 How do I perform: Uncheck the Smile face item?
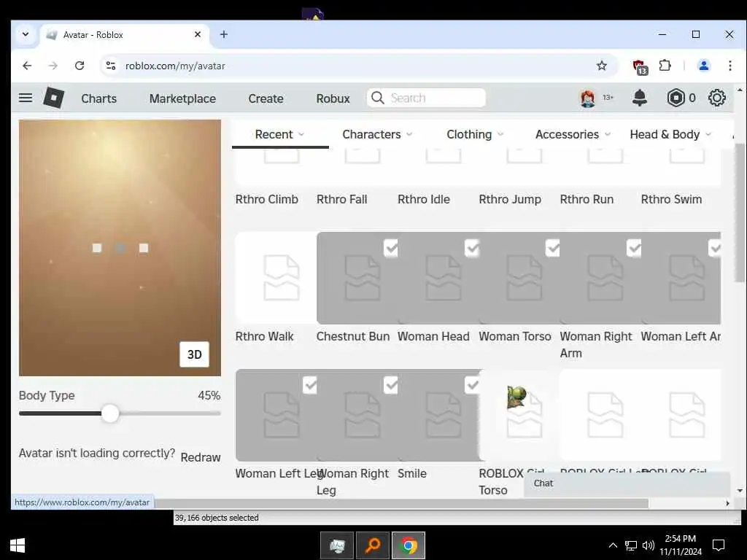[x=472, y=385]
